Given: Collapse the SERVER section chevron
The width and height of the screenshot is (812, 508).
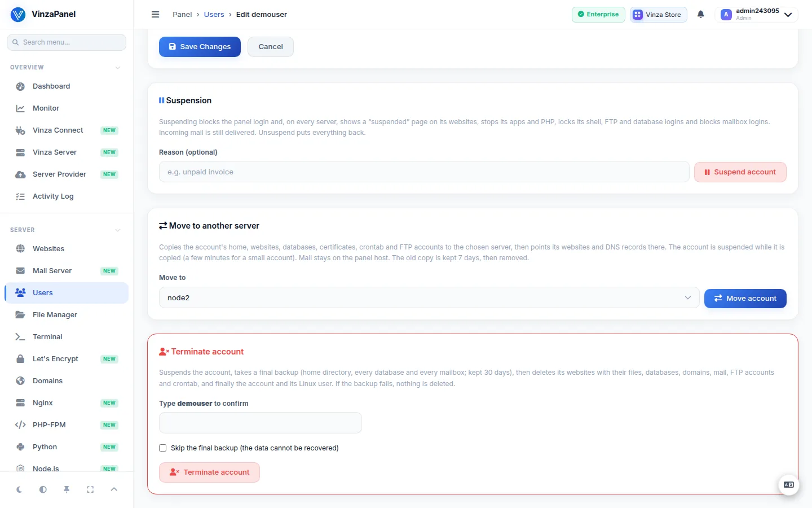Looking at the screenshot, I should (118, 230).
